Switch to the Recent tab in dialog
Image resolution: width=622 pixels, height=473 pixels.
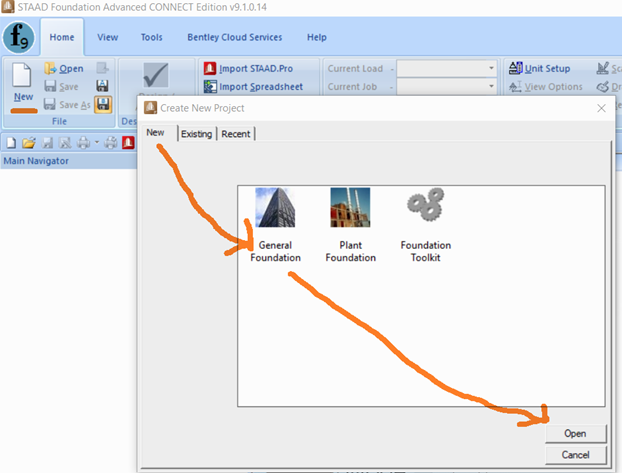[x=236, y=134]
